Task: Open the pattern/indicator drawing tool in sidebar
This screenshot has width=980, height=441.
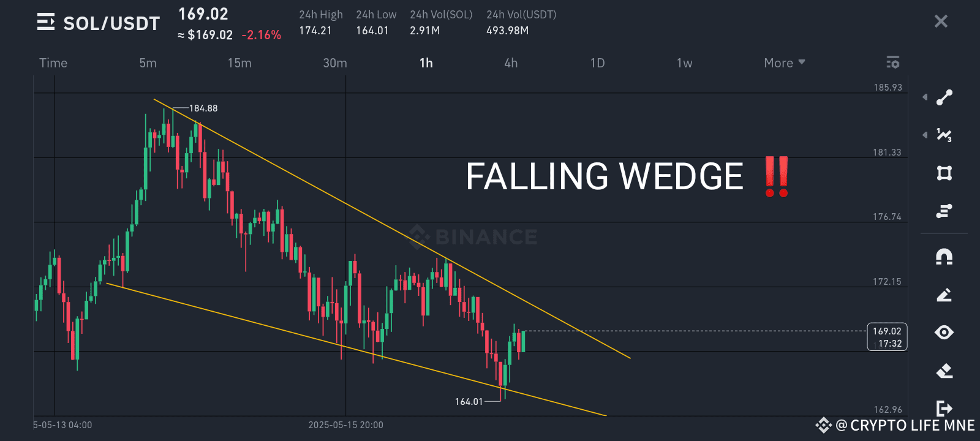Action: point(943,135)
